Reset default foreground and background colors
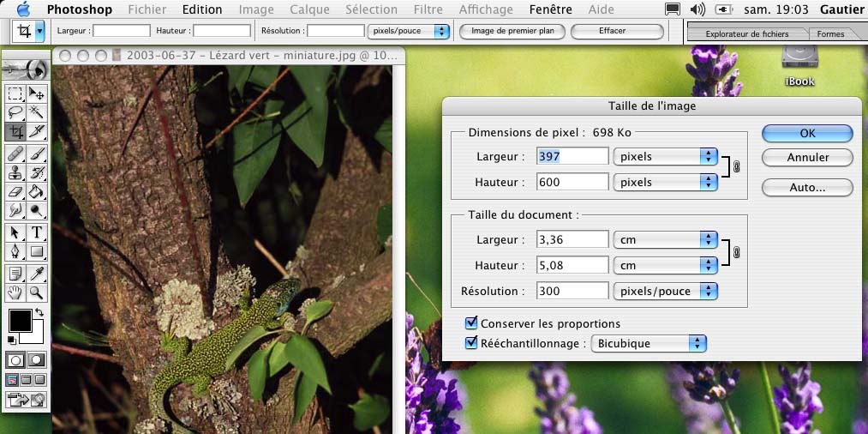Screen dimensions: 868x434 12,340
